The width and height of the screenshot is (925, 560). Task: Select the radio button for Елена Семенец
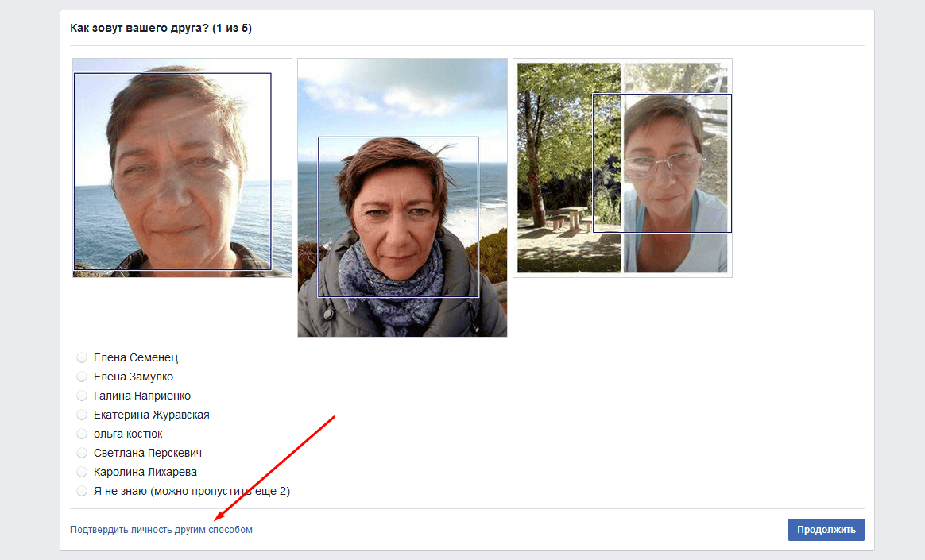tap(82, 357)
